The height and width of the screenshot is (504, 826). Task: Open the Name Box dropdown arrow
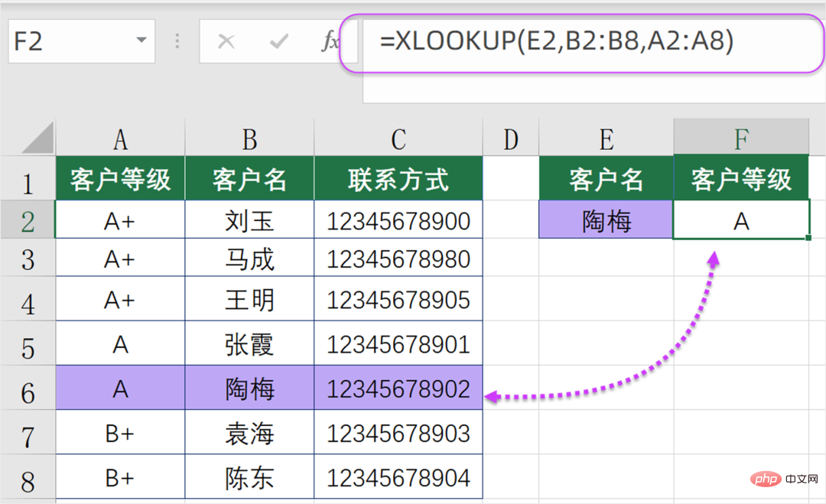coord(141,40)
